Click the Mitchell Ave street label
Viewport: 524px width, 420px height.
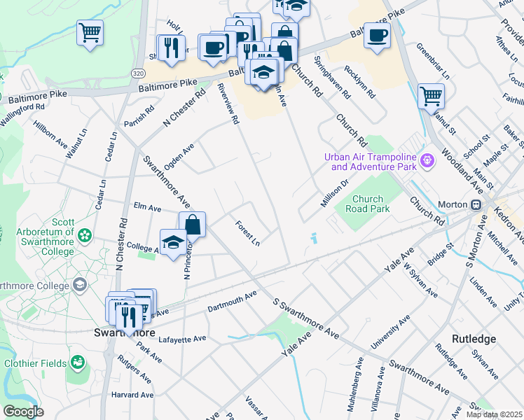coord(502,247)
